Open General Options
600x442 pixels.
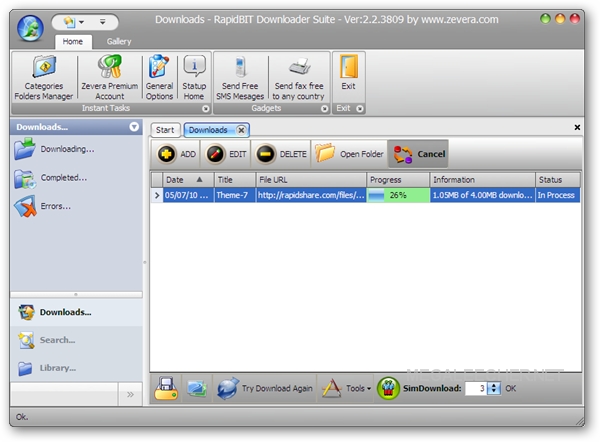pyautogui.click(x=159, y=78)
